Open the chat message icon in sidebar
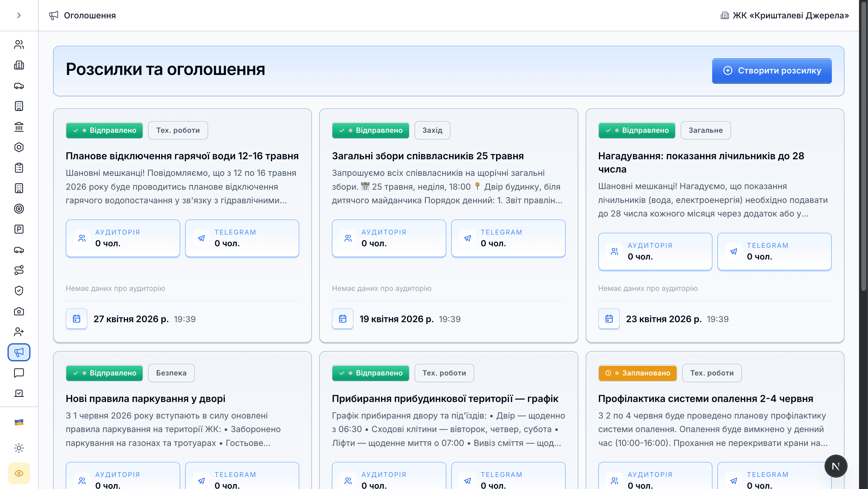The height and width of the screenshot is (489, 868). pyautogui.click(x=19, y=372)
